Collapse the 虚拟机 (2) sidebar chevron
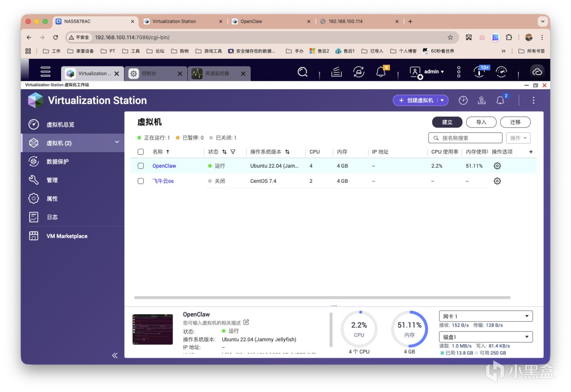The height and width of the screenshot is (392, 571). pyautogui.click(x=117, y=142)
